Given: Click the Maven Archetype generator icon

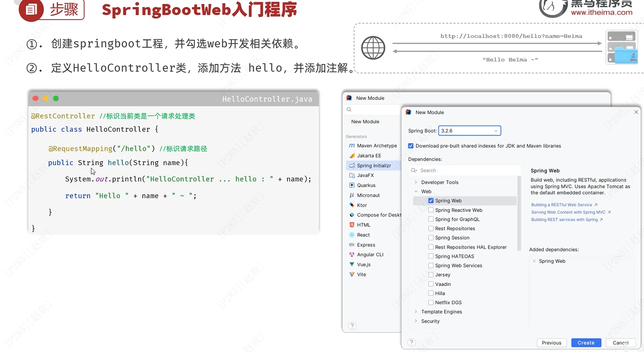Looking at the screenshot, I should tap(352, 145).
